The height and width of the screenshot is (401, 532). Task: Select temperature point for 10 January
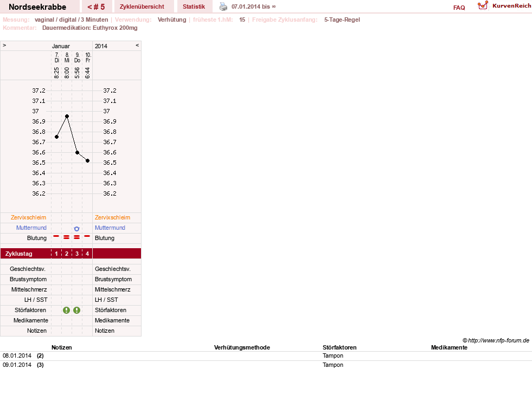point(87,161)
